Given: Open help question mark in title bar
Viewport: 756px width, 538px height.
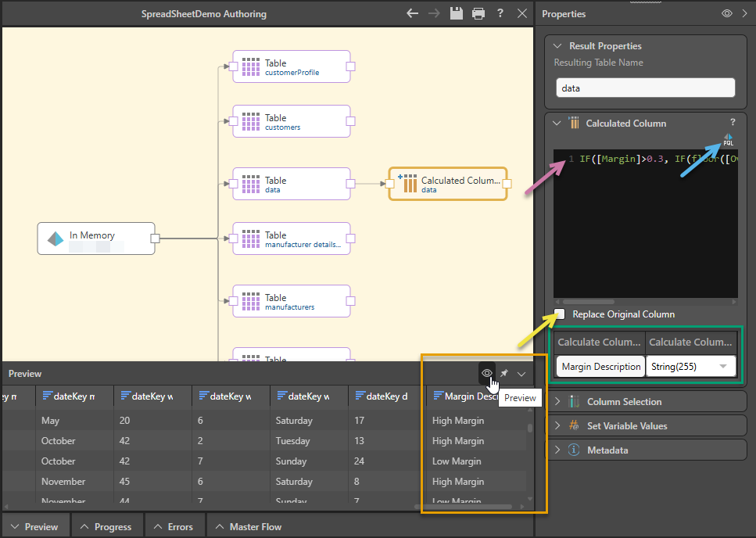Looking at the screenshot, I should (x=500, y=13).
